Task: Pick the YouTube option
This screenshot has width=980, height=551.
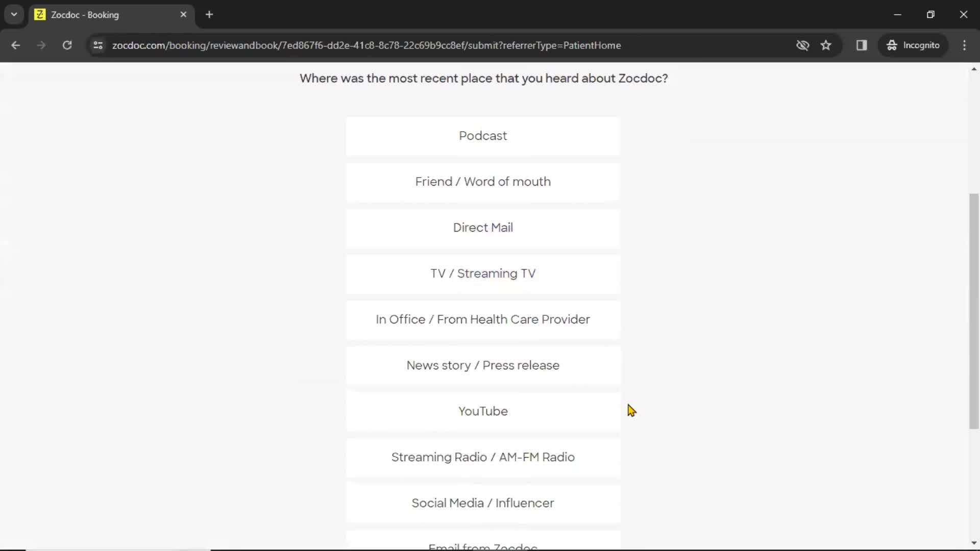Action: click(x=483, y=411)
